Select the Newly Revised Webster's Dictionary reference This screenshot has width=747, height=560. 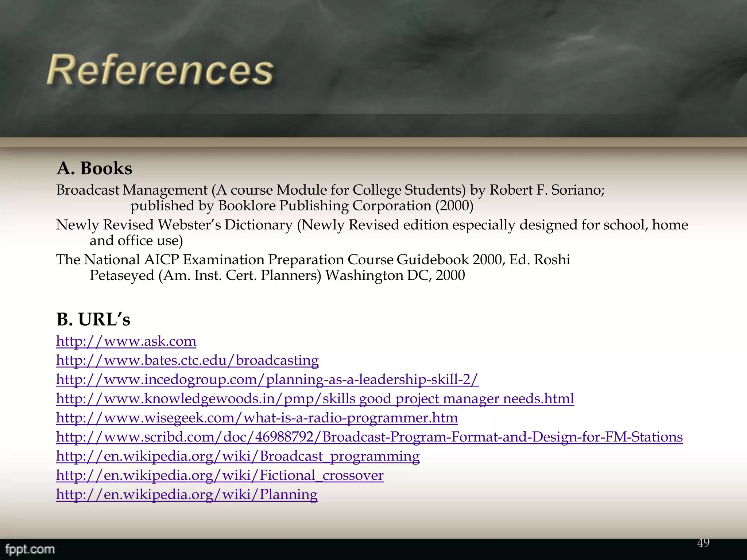[x=372, y=225]
